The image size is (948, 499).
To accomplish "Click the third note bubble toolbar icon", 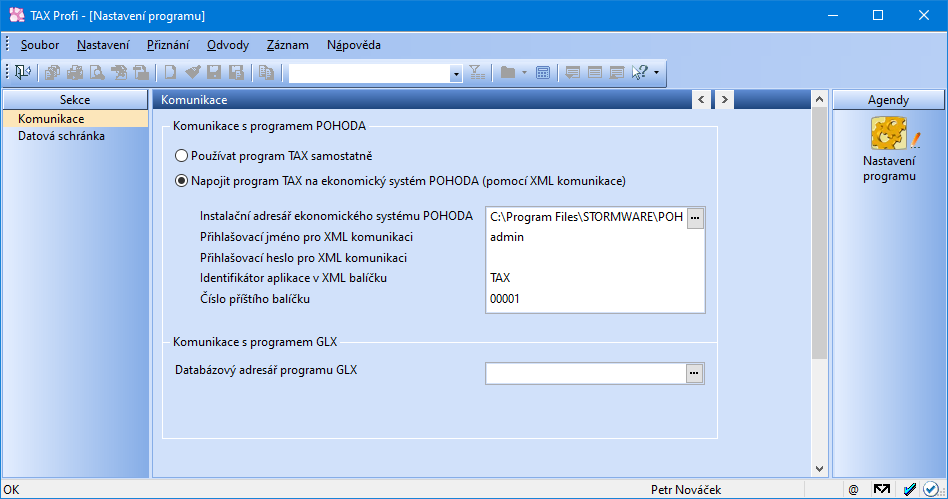I will click(617, 73).
